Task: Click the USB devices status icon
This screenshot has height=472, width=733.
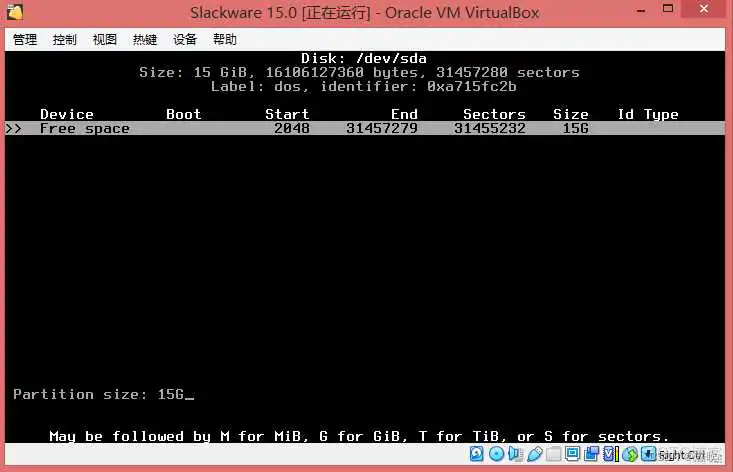Action: coord(535,454)
